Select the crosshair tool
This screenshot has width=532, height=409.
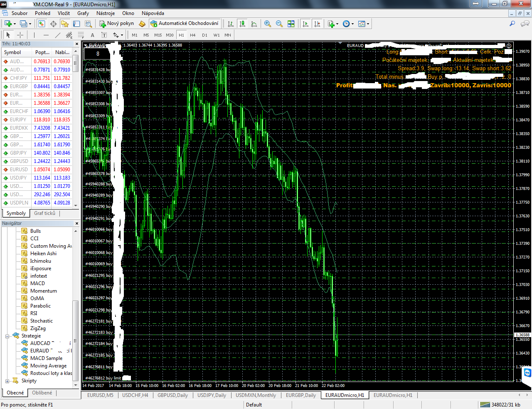[20, 35]
